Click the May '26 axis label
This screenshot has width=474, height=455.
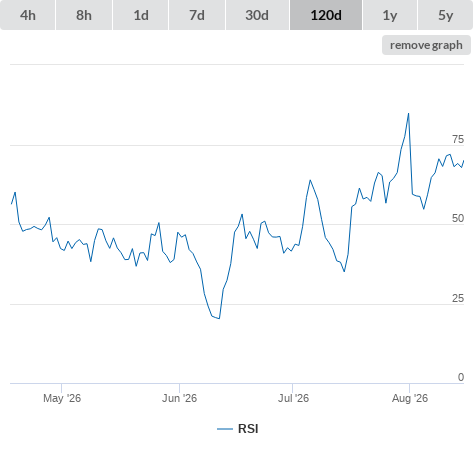click(x=62, y=398)
